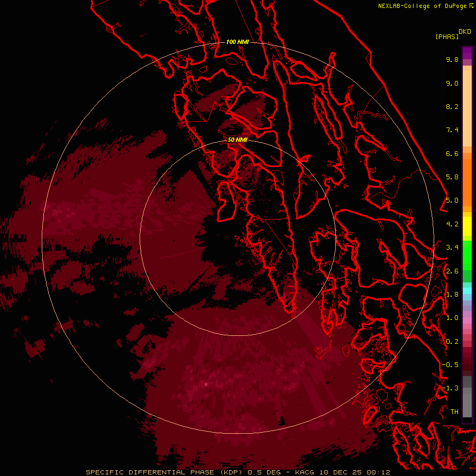The image size is (476, 476).
Task: Click the 9.8 value on the color scale
Action: [x=452, y=59]
